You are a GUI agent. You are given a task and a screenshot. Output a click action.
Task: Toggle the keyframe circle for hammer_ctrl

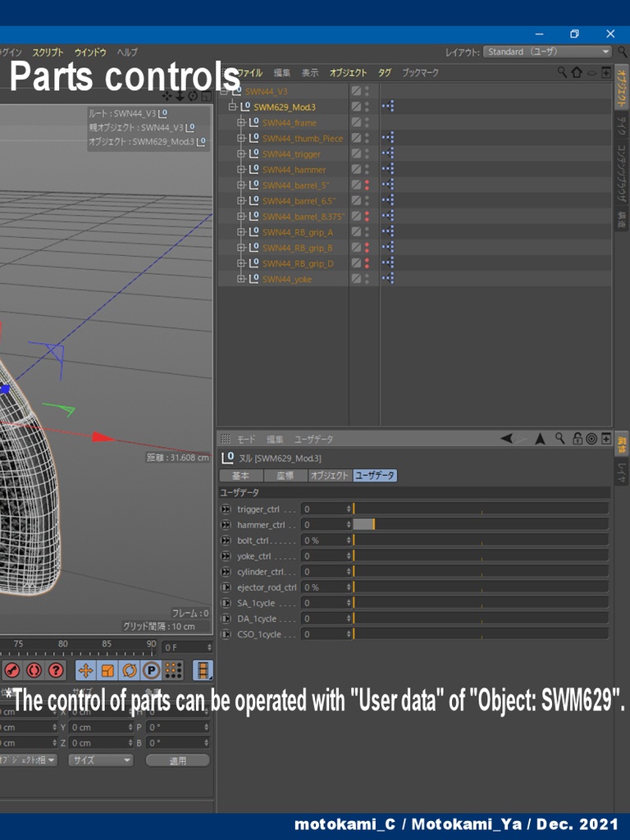tap(226, 524)
